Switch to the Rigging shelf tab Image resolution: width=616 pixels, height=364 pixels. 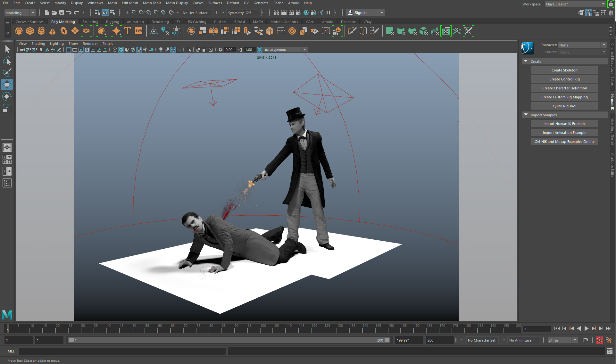(112, 22)
